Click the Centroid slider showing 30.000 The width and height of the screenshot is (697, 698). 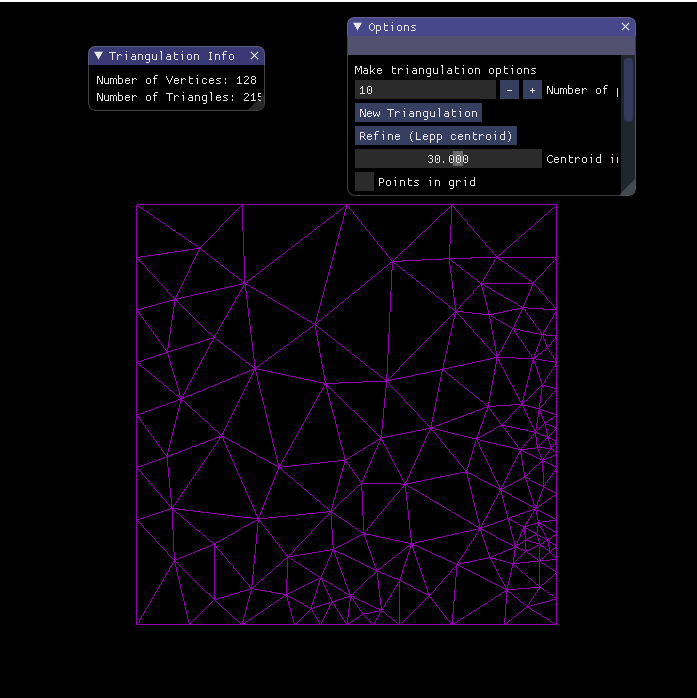[447, 159]
